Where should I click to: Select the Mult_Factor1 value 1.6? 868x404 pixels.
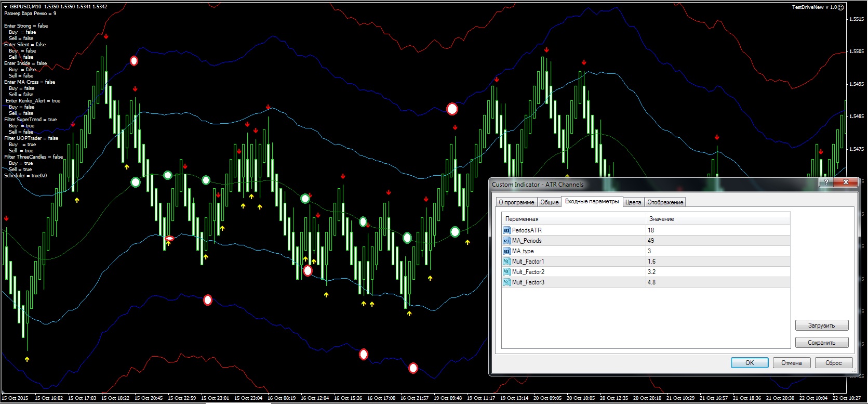click(718, 262)
